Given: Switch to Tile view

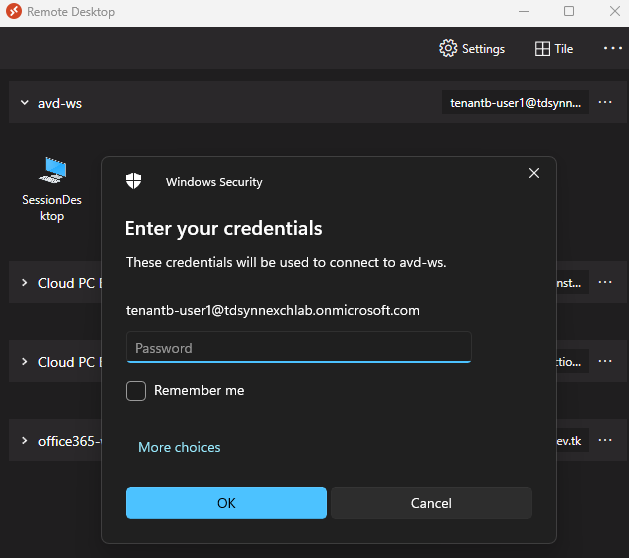Looking at the screenshot, I should (x=554, y=49).
